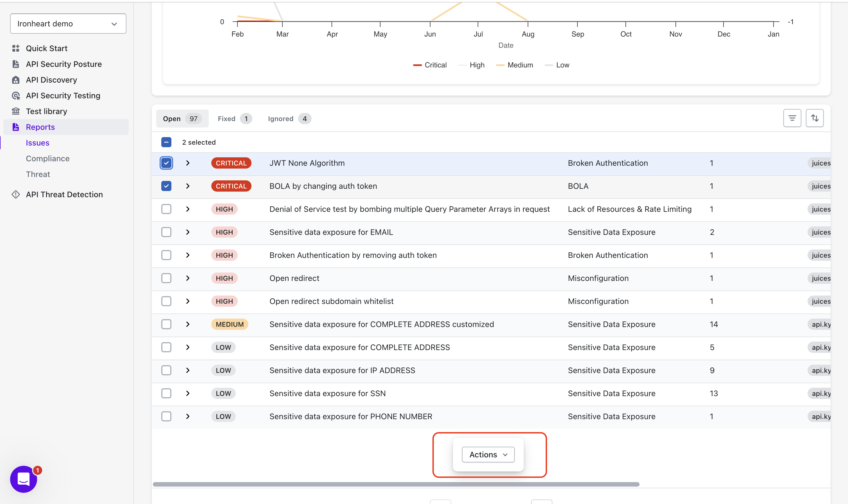The height and width of the screenshot is (504, 848).
Task: Click the API Security Posture icon
Action: (x=16, y=64)
